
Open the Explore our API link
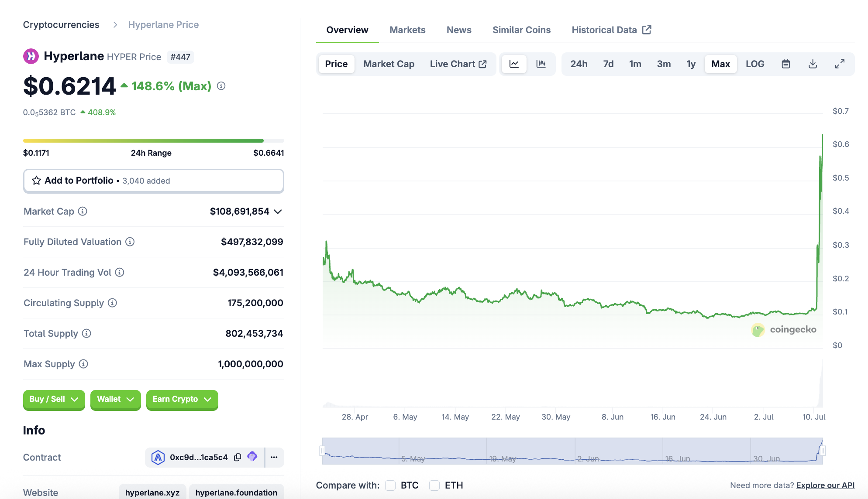pos(825,485)
